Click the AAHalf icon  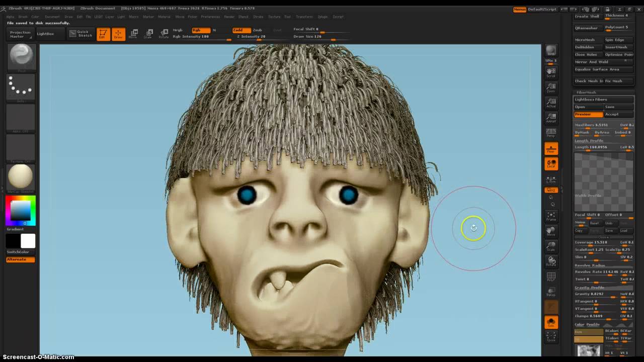tap(551, 118)
